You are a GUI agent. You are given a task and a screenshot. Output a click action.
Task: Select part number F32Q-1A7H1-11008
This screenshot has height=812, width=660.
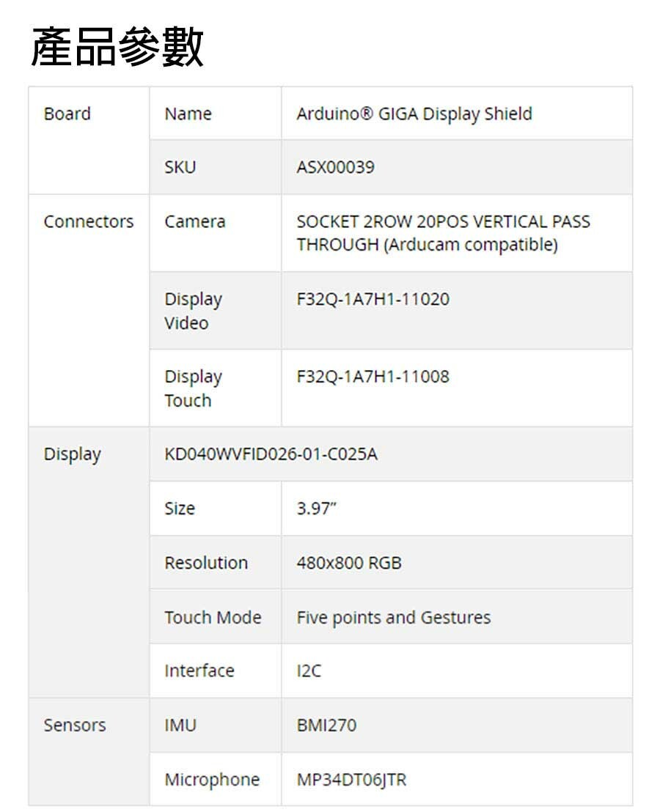(x=373, y=377)
